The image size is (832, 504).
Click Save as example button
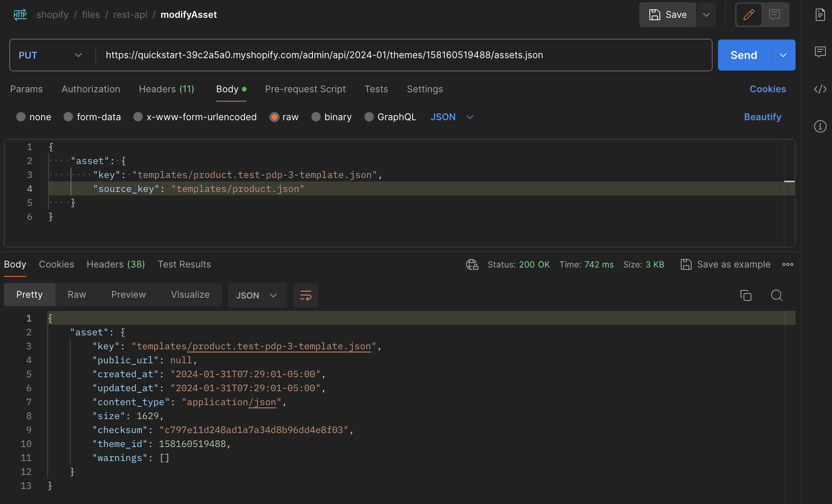(725, 264)
